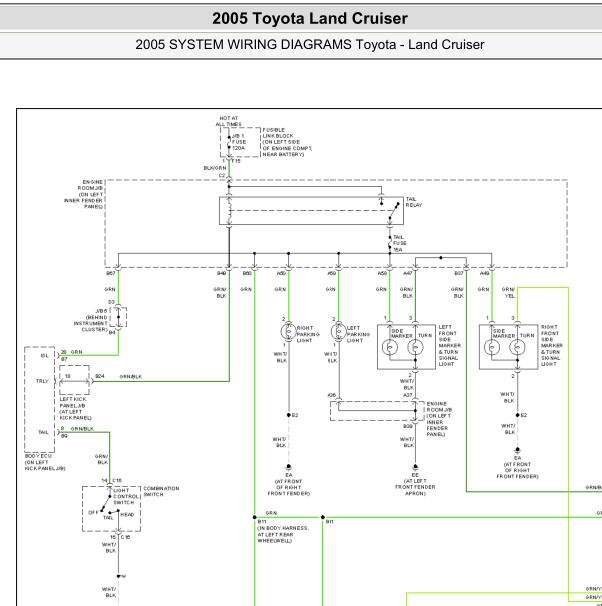Select the left parking light bulb symbol
Image resolution: width=602 pixels, height=606 pixels.
tap(338, 332)
